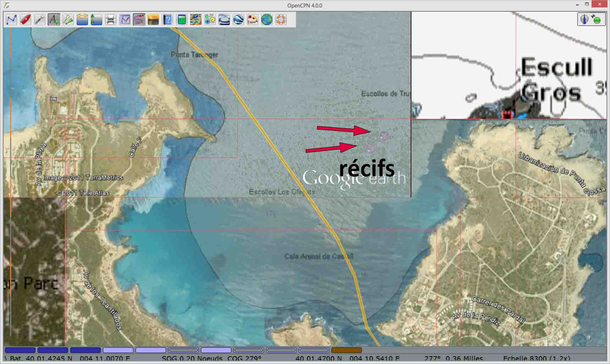
Task: Select the leftmost dark blue chart bar segment
Action: click(x=20, y=350)
